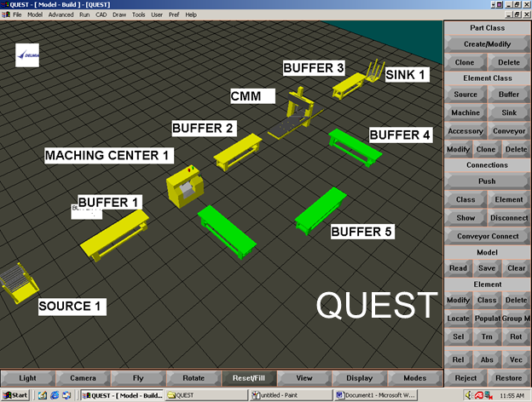This screenshot has height=402, width=532.
Task: Open the Advanced menu
Action: [61, 14]
